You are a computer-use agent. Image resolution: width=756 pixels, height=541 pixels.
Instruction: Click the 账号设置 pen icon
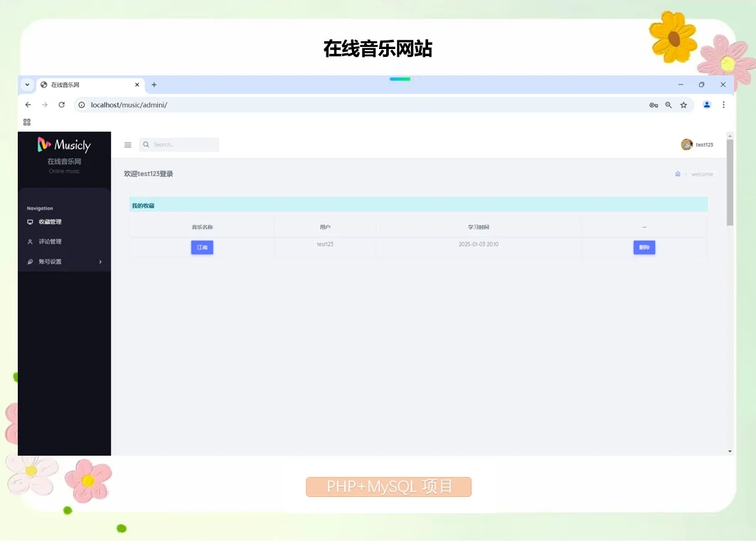coord(30,261)
